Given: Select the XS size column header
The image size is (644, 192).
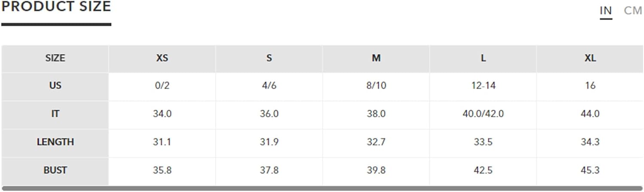Looking at the screenshot, I should (162, 58).
